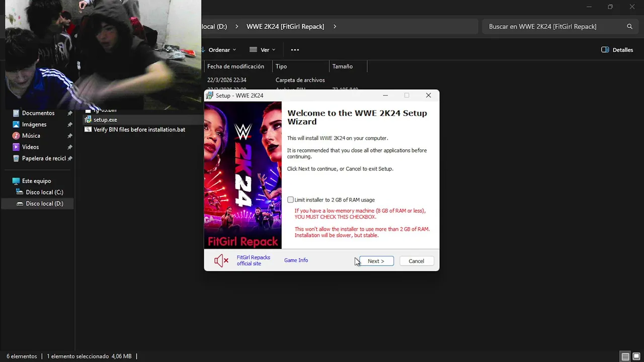Minimize the Setup - WWE 2K24 window
This screenshot has width=644, height=362.
click(x=385, y=96)
